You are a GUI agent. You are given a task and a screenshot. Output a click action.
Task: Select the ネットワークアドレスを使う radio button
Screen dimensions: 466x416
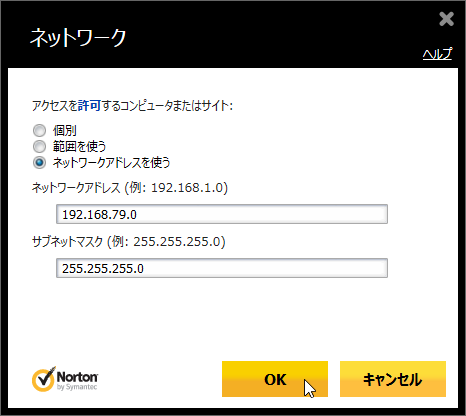tap(39, 163)
